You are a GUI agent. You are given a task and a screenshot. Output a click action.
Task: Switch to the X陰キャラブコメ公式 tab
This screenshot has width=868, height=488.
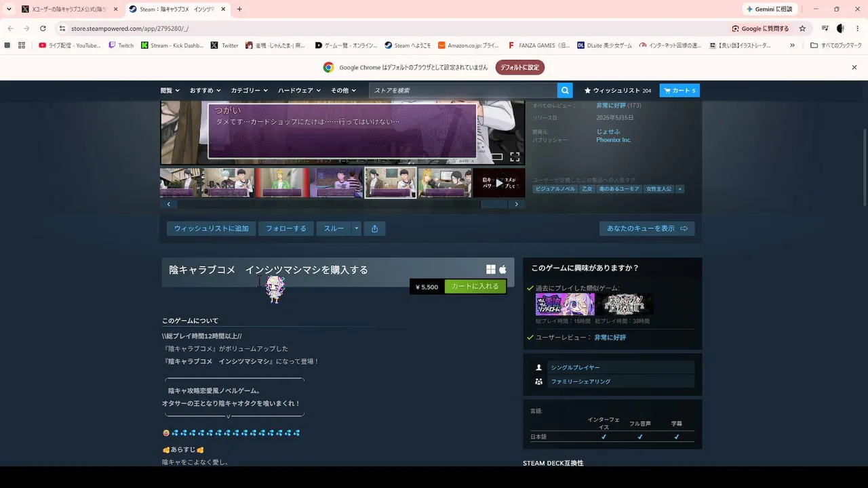[x=69, y=9]
